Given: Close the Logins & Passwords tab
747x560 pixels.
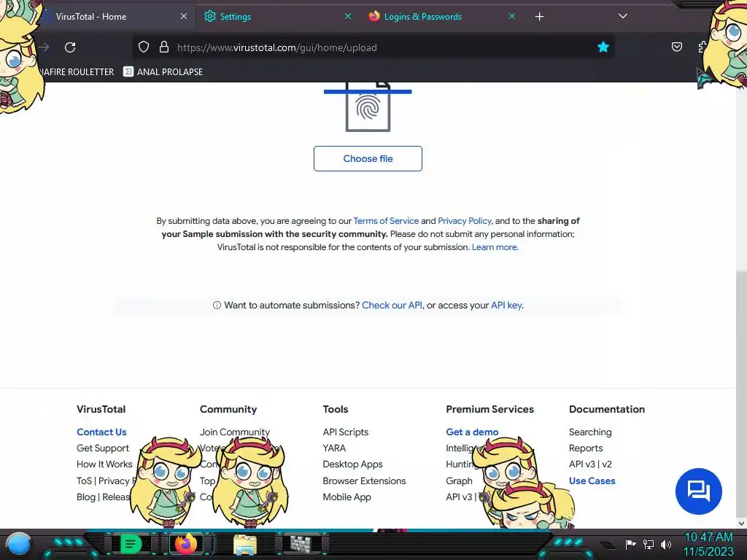Looking at the screenshot, I should pos(512,16).
